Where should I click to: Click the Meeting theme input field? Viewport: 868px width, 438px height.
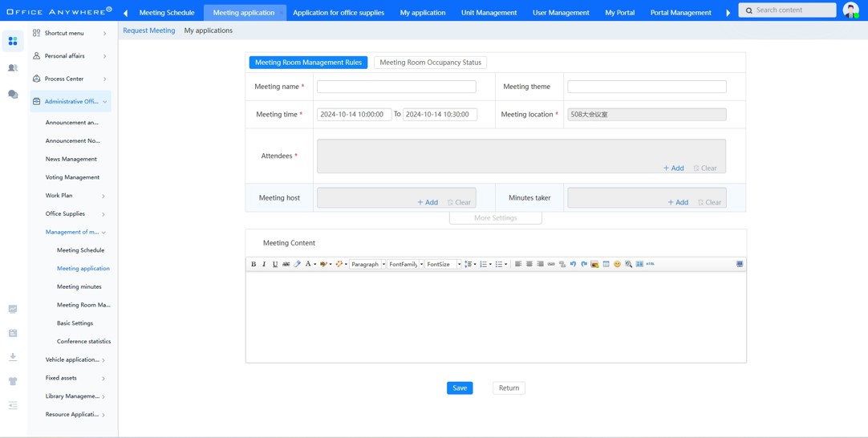pos(647,87)
